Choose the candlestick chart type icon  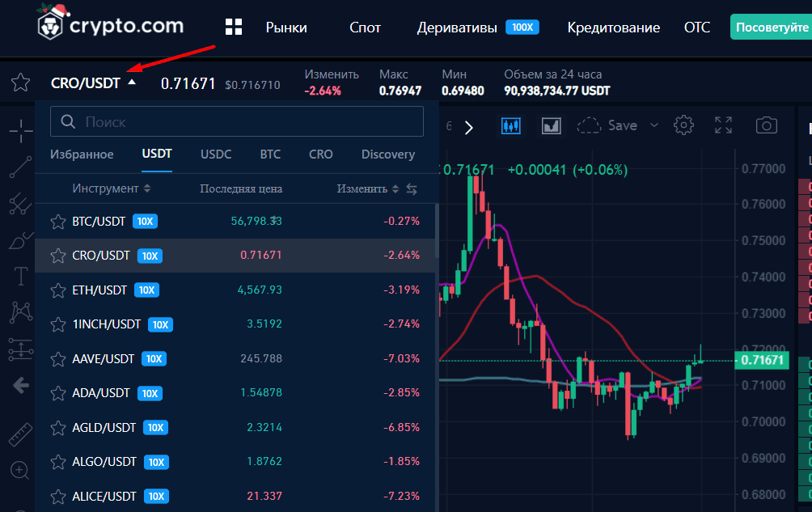point(511,126)
